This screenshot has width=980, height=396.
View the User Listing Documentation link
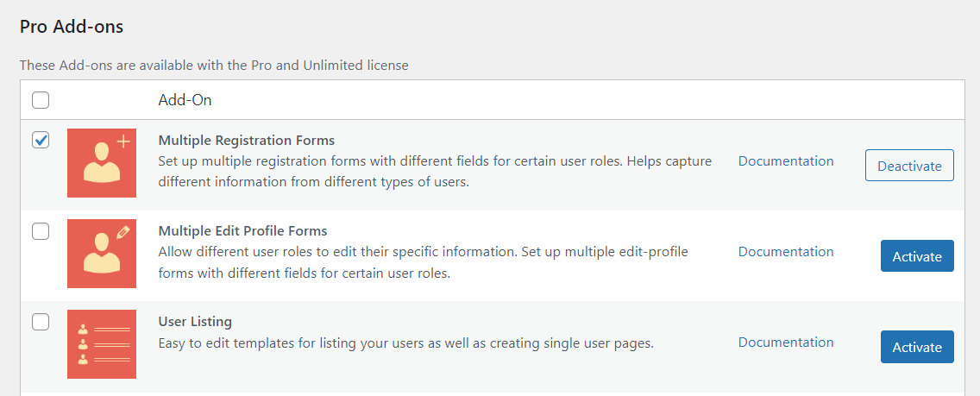(786, 343)
